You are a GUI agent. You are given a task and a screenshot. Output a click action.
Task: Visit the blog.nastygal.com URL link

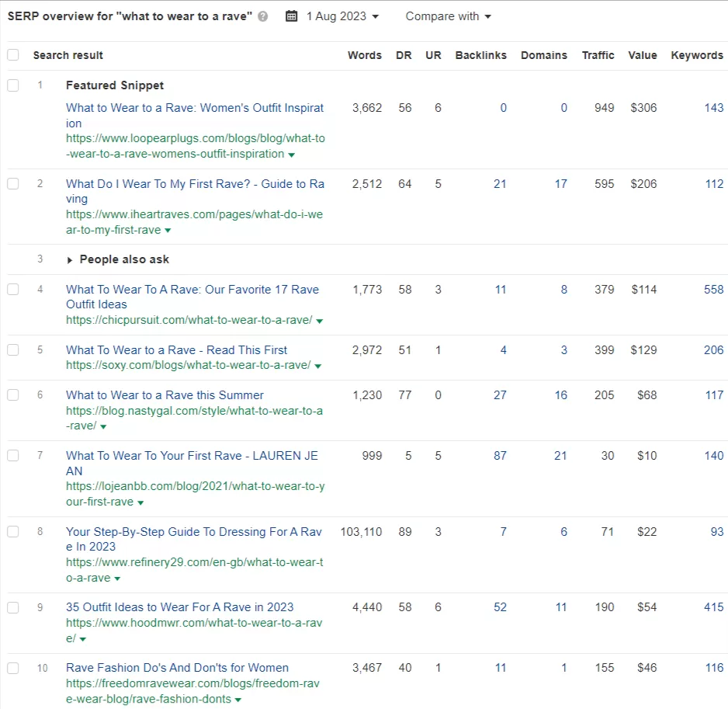point(194,418)
